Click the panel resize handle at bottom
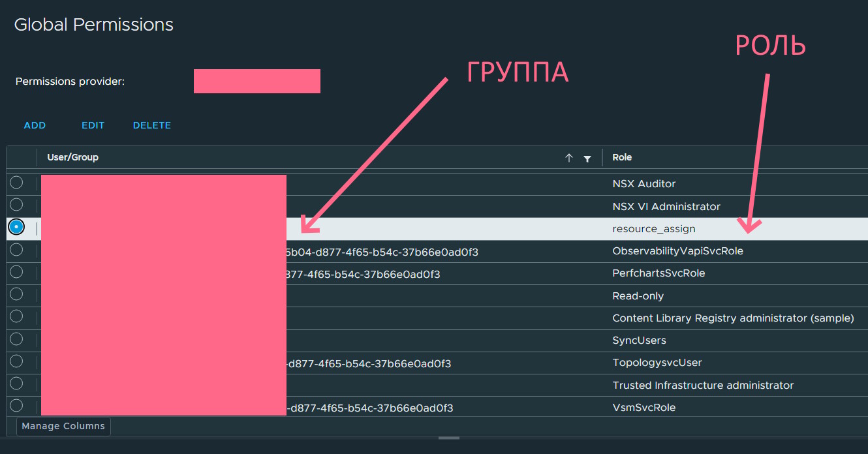Screen dimensions: 868x454 click(x=448, y=438)
